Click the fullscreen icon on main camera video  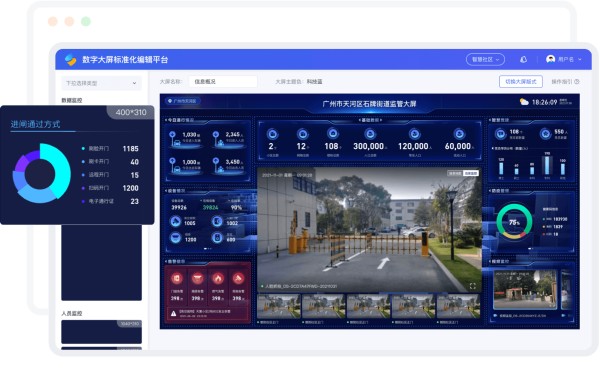pos(473,286)
